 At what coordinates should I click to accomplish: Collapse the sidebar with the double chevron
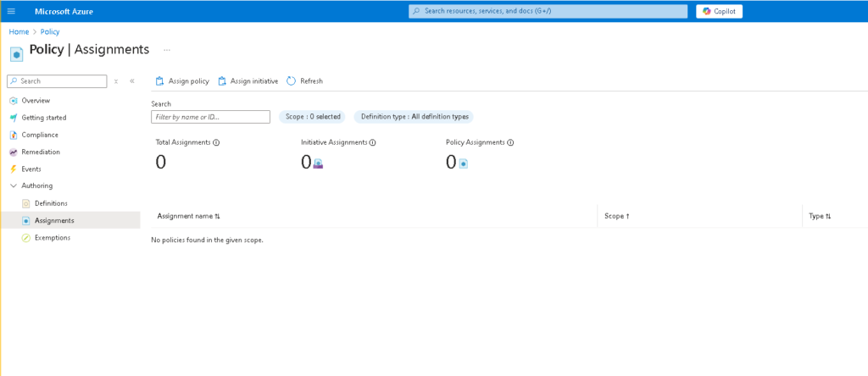point(131,81)
